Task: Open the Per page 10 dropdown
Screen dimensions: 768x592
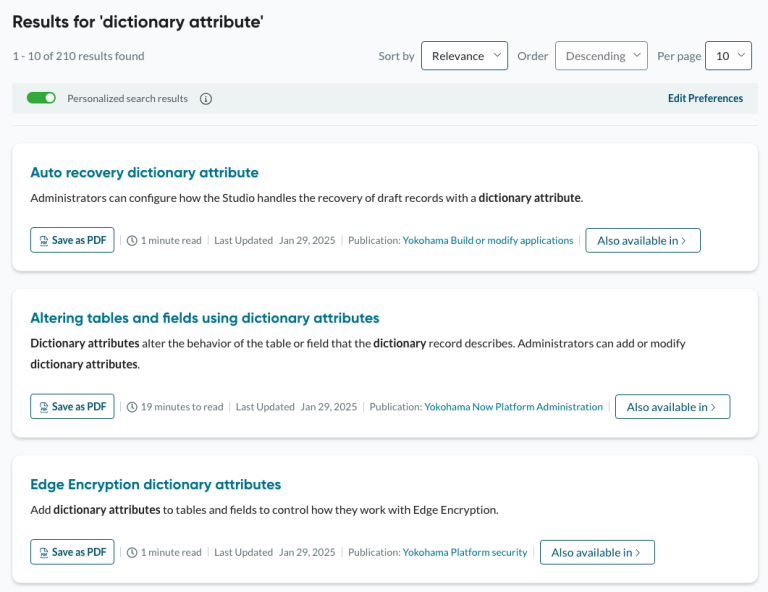Action: tap(728, 56)
